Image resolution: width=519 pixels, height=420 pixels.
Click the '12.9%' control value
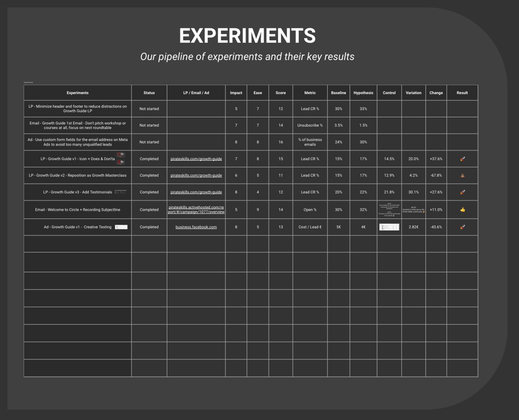[x=389, y=176]
